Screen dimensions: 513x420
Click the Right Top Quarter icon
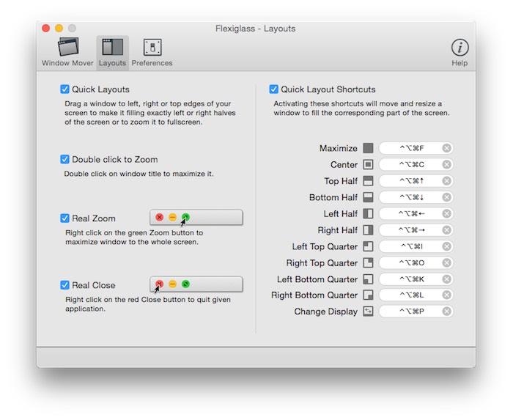tap(368, 262)
